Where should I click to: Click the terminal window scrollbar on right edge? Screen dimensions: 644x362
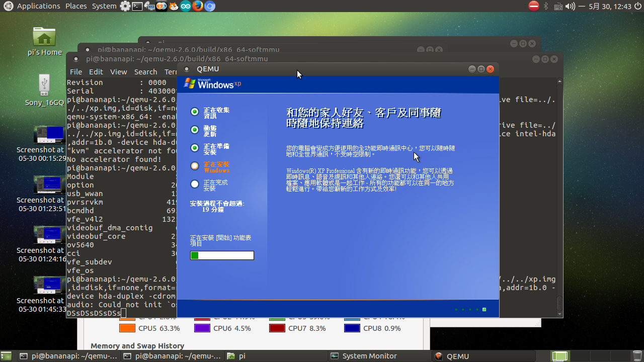[559, 196]
